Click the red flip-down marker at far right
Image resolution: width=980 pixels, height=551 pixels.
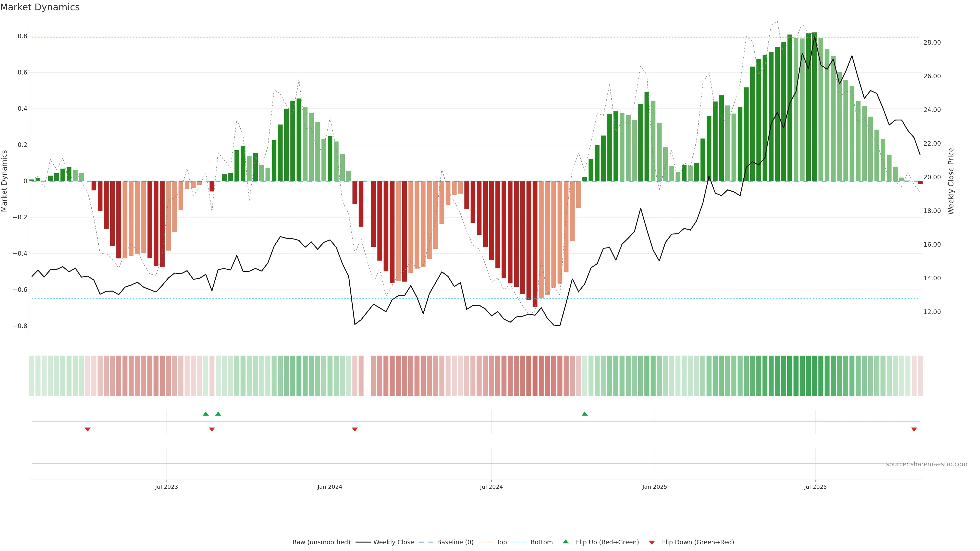coord(914,429)
